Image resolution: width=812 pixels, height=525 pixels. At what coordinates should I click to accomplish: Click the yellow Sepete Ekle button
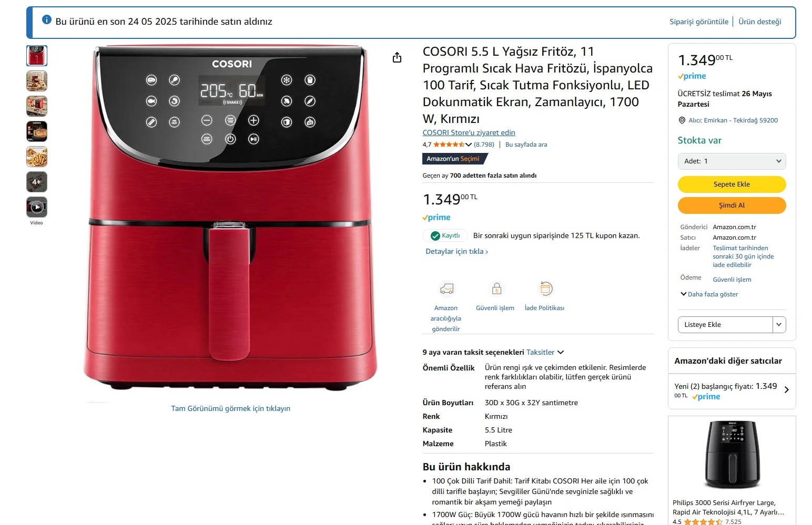pyautogui.click(x=732, y=184)
